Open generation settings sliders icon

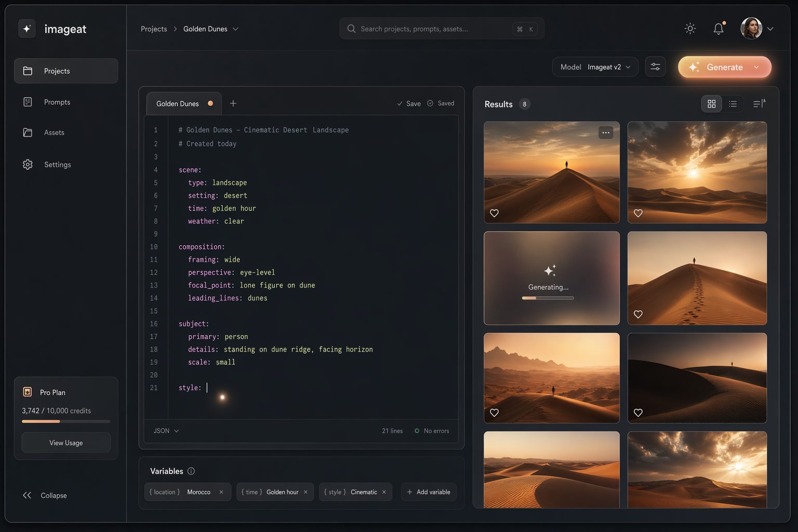click(655, 66)
